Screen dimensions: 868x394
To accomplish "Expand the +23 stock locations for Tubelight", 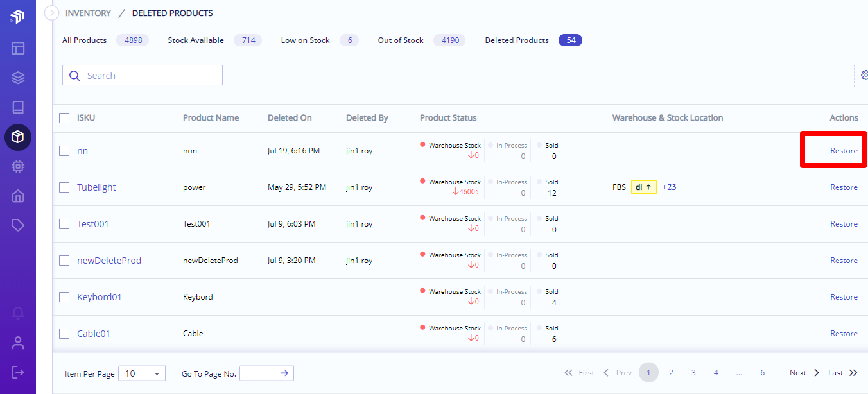I will [x=669, y=187].
